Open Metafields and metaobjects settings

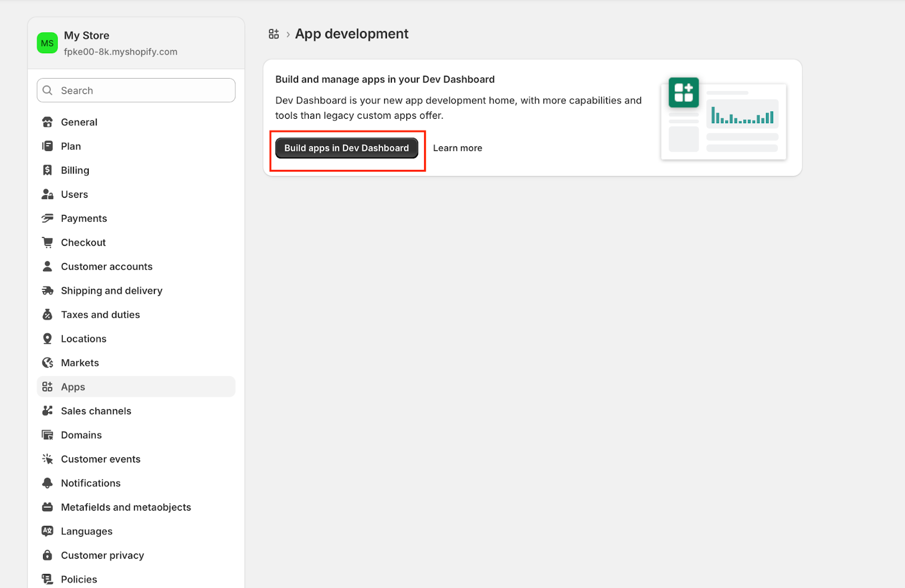[x=126, y=507]
